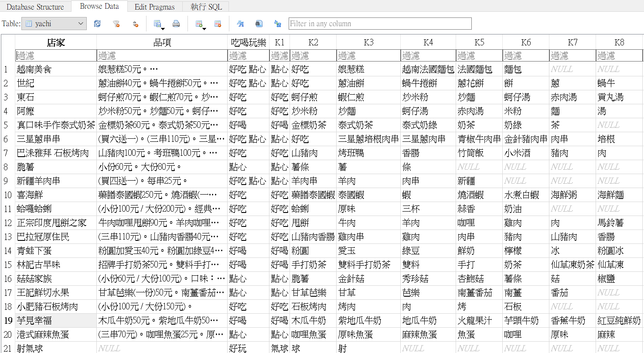Click the 真口味手作泰式奶茶 cell
This screenshot has height=353, width=644.
pos(56,125)
